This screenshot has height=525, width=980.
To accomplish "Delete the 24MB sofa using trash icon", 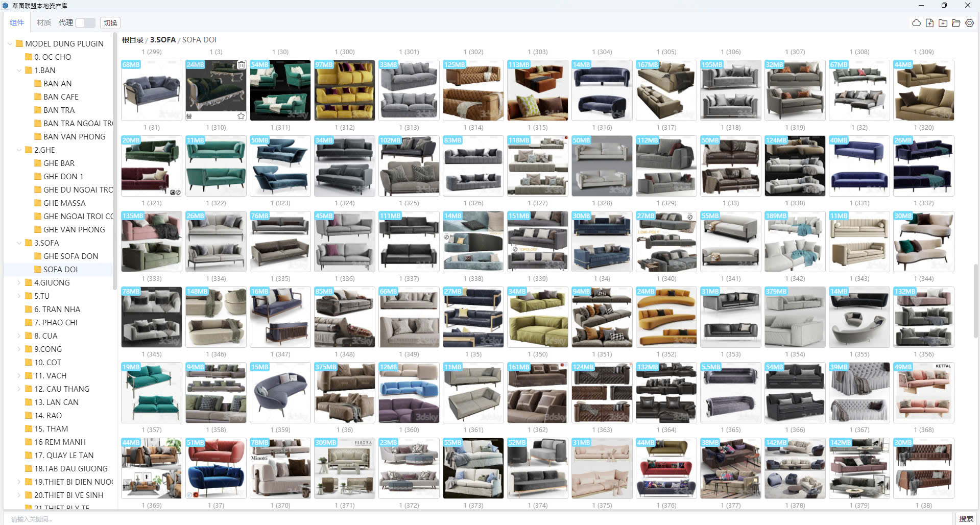I will [241, 65].
